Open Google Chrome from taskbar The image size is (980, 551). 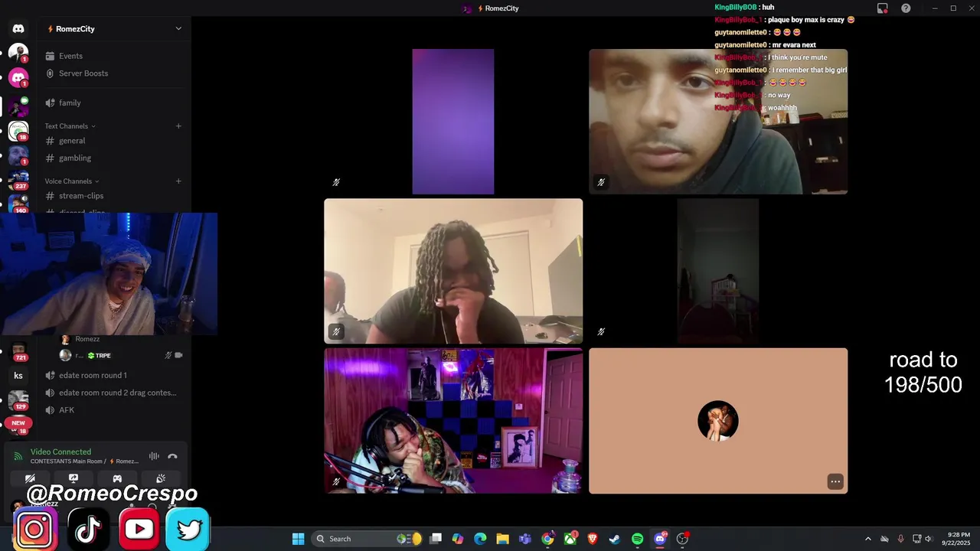(547, 539)
